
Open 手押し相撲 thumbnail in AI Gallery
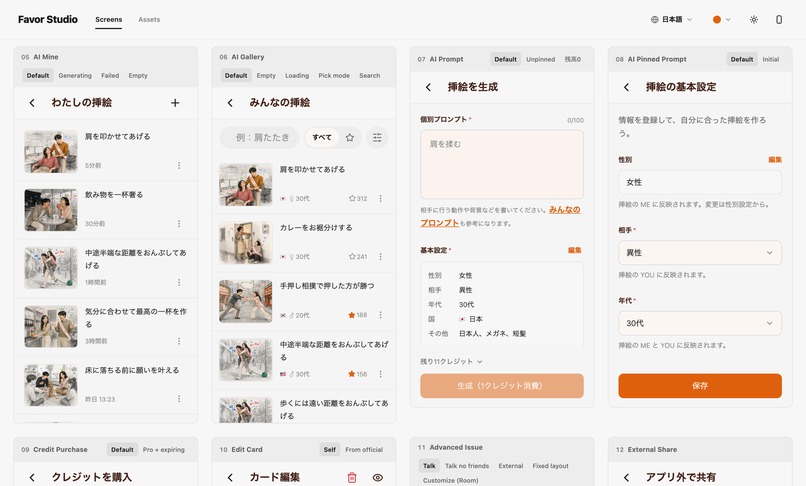tap(246, 301)
